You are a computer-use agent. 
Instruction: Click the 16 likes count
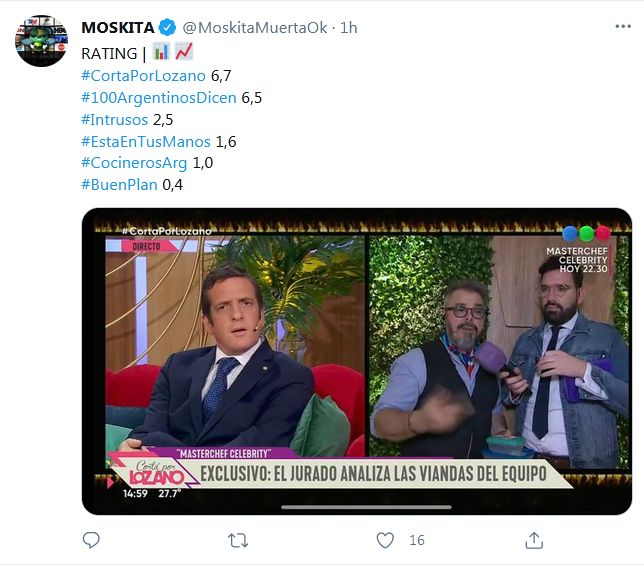pos(416,540)
